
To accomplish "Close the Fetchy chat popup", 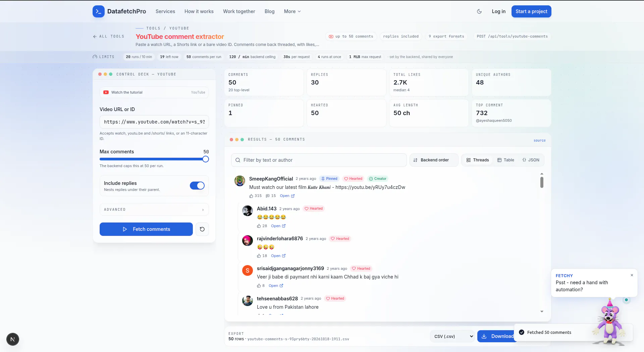I will [632, 275].
